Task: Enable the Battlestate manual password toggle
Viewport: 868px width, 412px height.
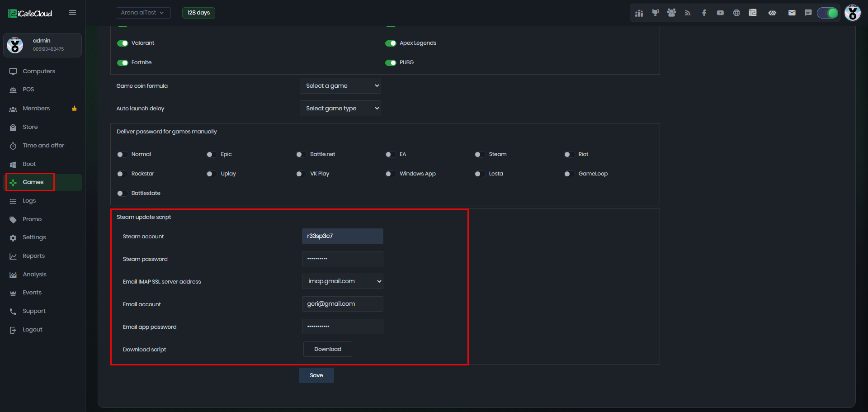Action: (123, 194)
